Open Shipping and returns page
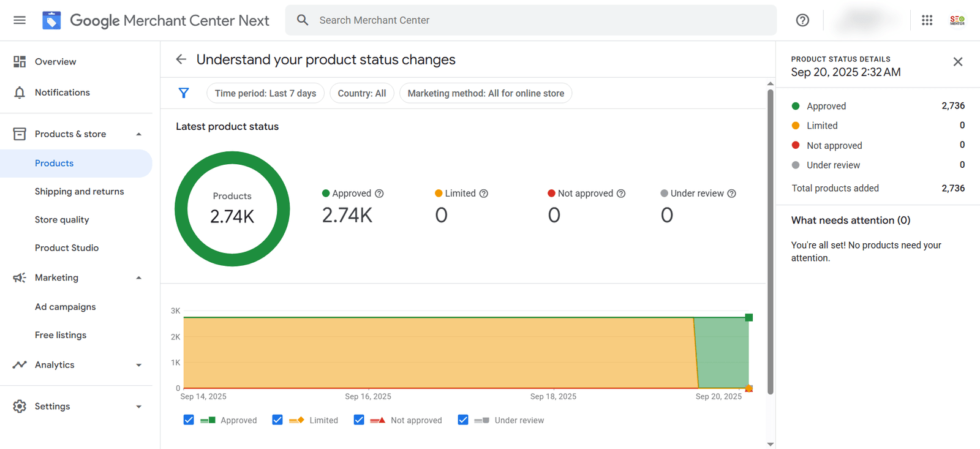980x449 pixels. tap(79, 192)
